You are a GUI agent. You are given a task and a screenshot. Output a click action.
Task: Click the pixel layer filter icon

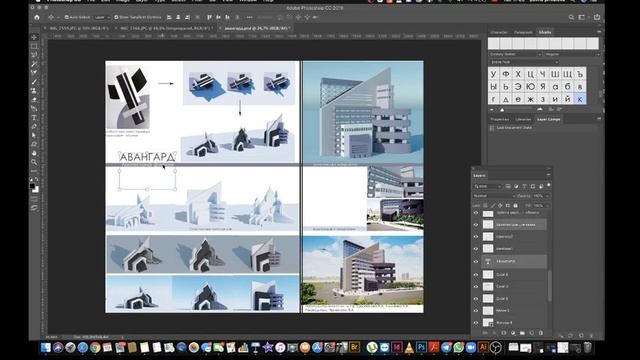point(508,186)
